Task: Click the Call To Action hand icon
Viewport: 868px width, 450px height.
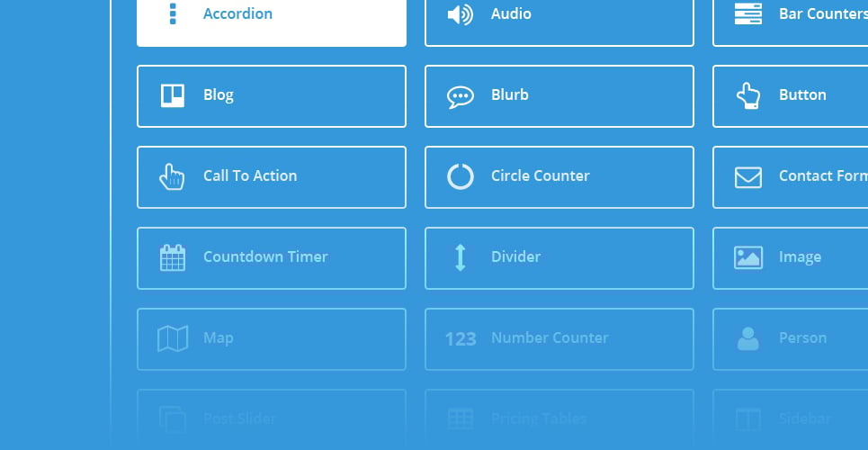Action: tap(172, 176)
